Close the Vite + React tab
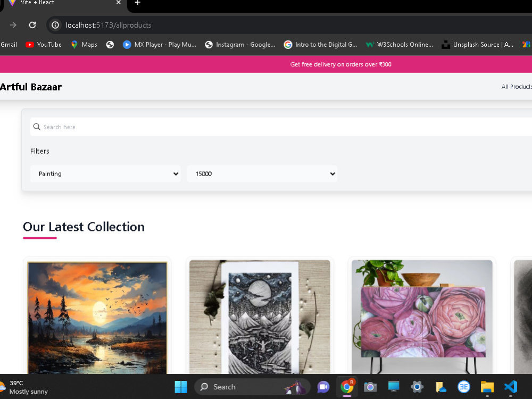 point(119,3)
